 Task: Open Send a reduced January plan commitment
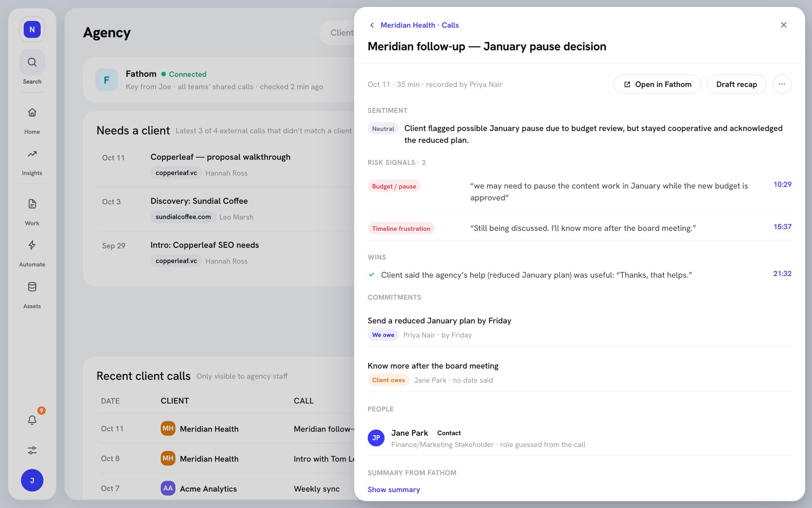tap(439, 321)
